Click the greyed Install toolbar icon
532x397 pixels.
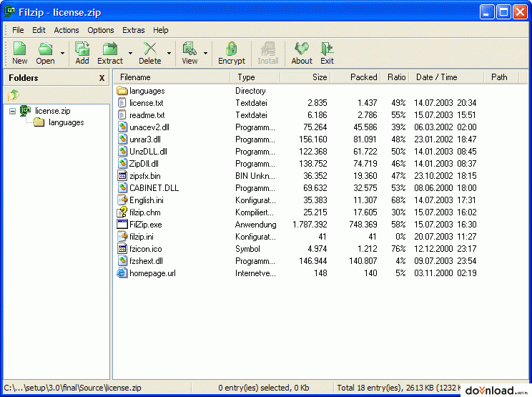pyautogui.click(x=267, y=49)
